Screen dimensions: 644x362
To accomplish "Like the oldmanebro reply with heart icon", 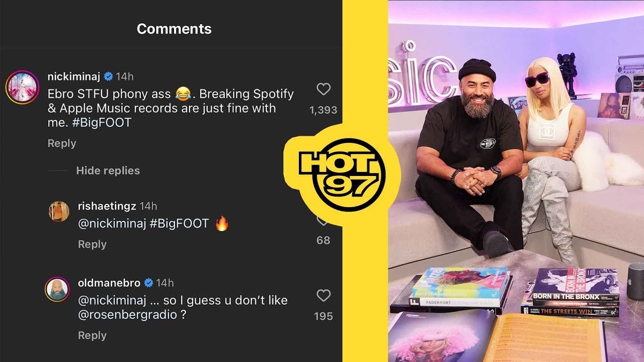I will (324, 296).
